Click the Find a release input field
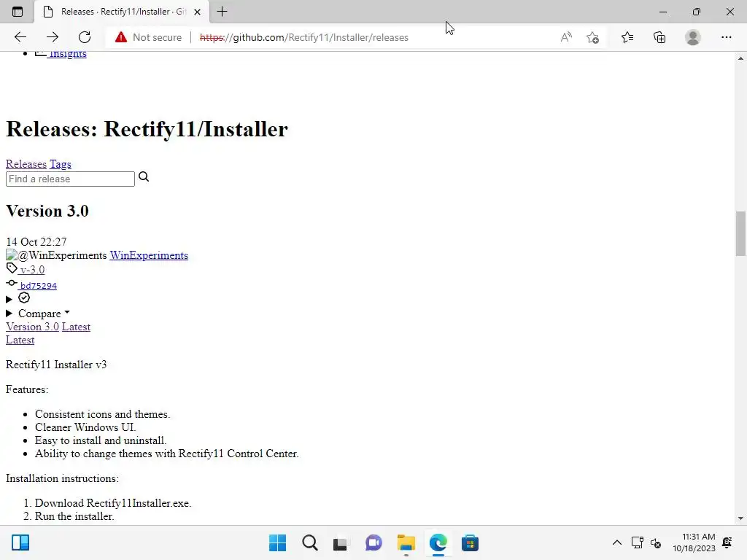 [70, 179]
